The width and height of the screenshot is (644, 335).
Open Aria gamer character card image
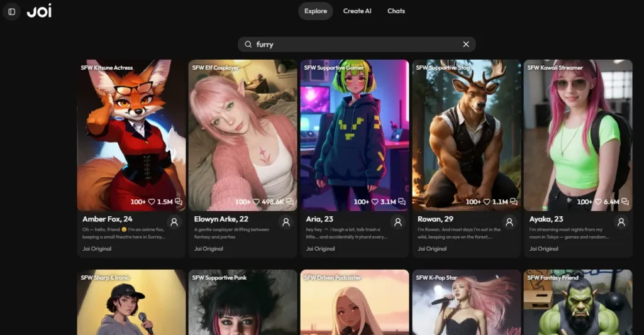click(x=355, y=136)
